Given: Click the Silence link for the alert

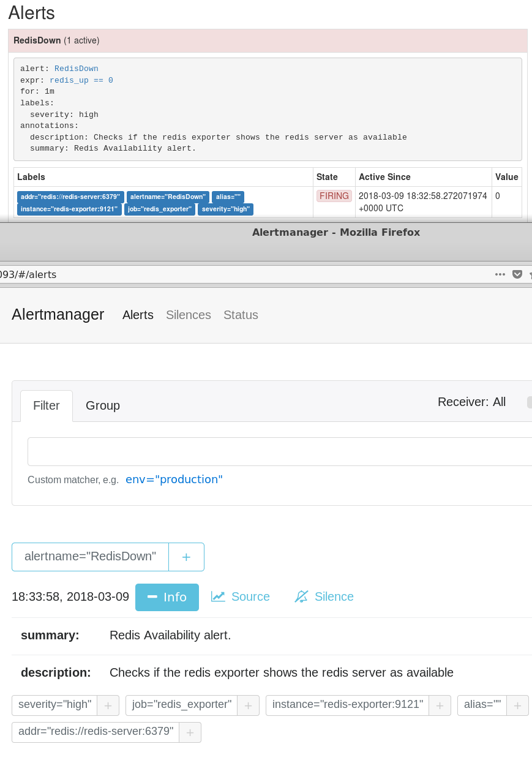Looking at the screenshot, I should 324,596.
